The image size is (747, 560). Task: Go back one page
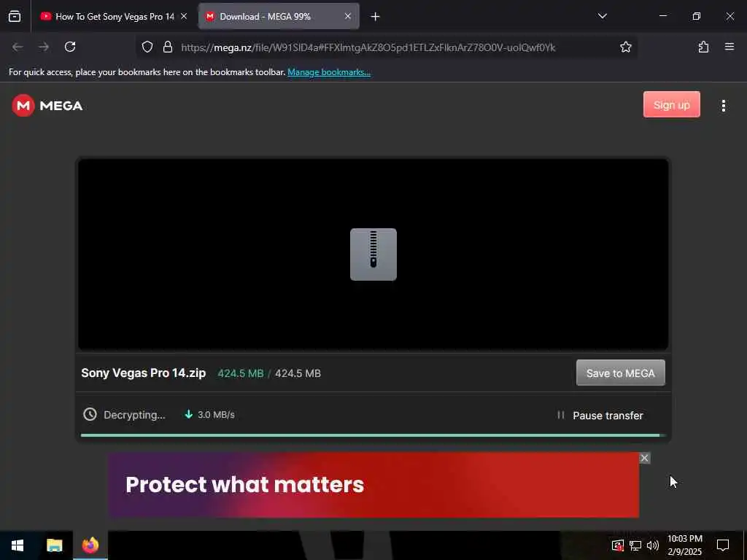pyautogui.click(x=18, y=47)
